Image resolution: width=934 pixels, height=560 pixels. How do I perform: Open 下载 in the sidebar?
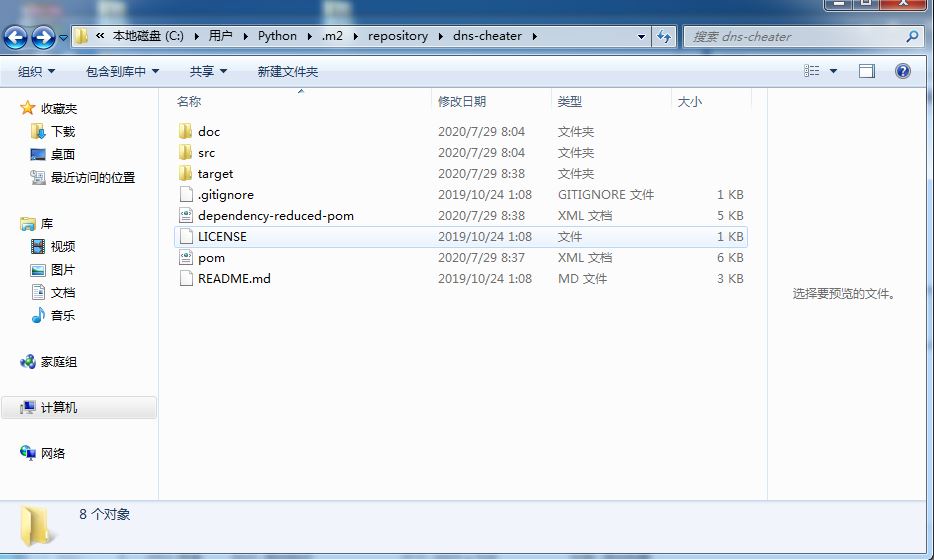pos(63,132)
